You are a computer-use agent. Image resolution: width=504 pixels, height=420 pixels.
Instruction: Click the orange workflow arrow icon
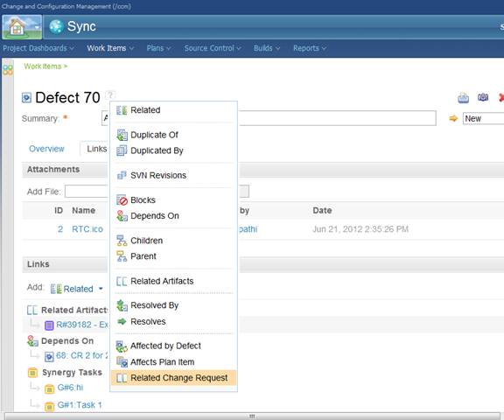point(453,119)
